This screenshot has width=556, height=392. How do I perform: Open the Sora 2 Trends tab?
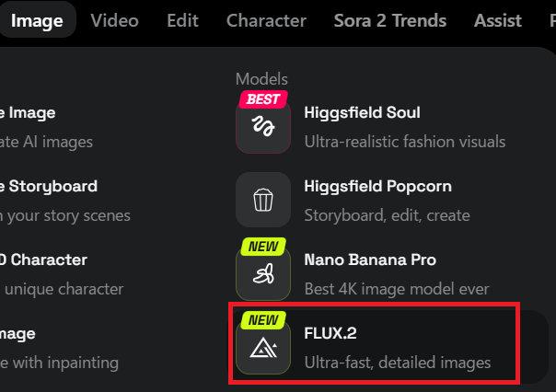click(x=390, y=20)
